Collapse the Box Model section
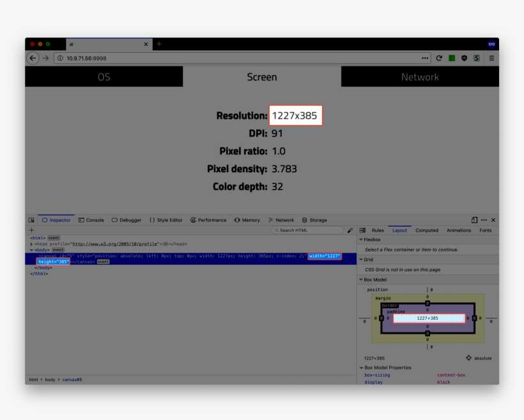Image resolution: width=524 pixels, height=420 pixels. pos(360,280)
